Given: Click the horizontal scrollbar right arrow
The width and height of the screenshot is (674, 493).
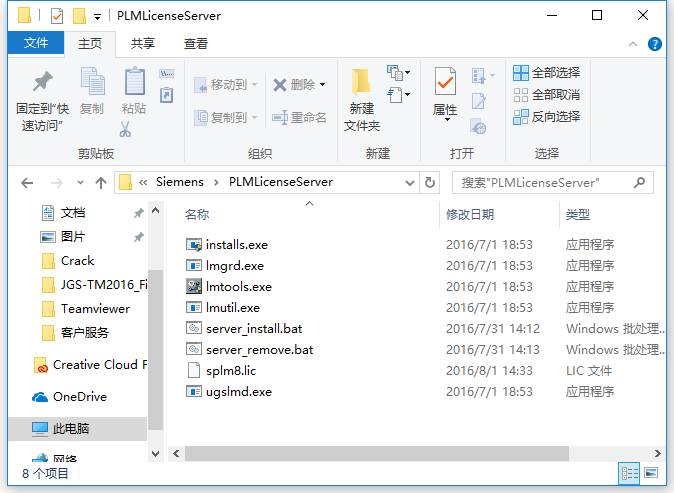Looking at the screenshot, I should (657, 453).
